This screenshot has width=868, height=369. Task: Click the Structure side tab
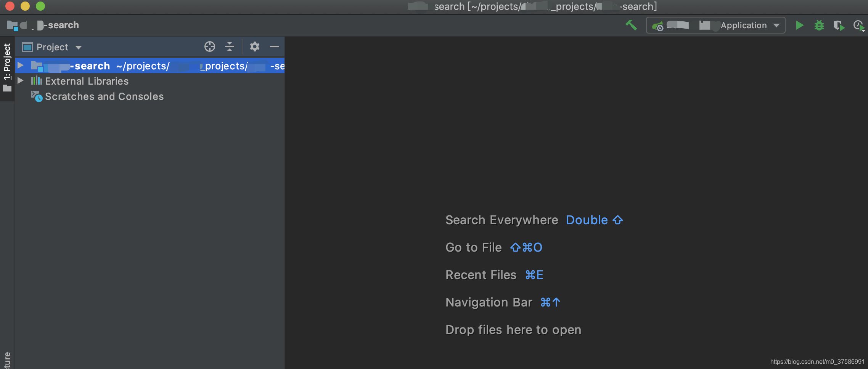[x=7, y=360]
